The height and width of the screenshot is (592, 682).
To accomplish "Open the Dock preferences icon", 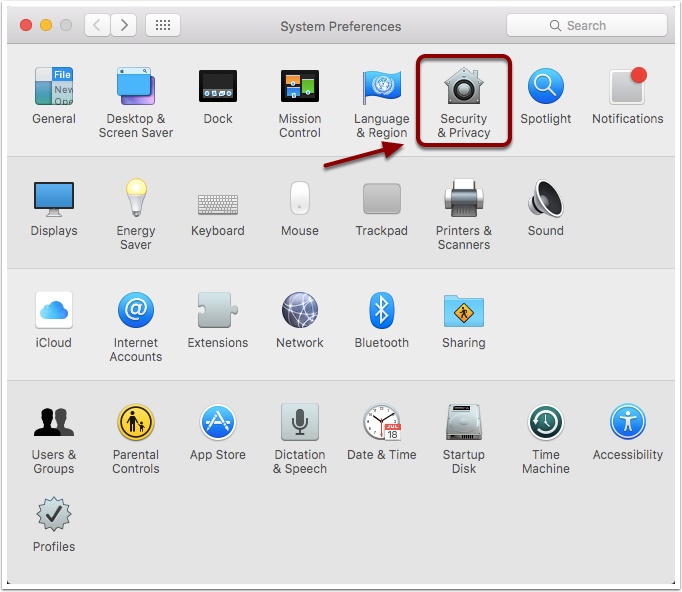I will click(x=218, y=86).
